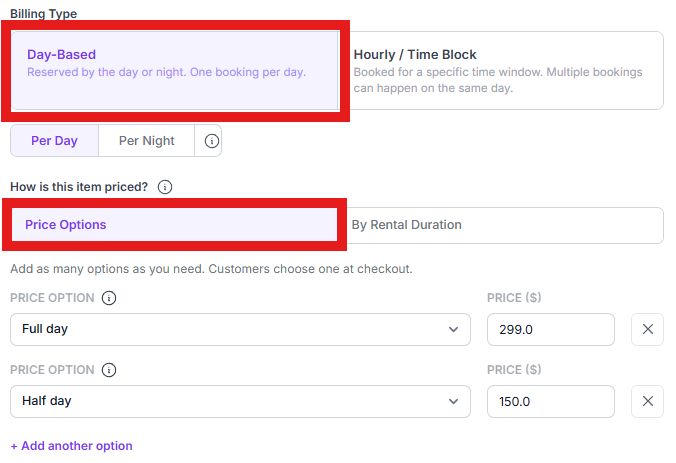Expand chevron on Half day selector

(x=453, y=401)
